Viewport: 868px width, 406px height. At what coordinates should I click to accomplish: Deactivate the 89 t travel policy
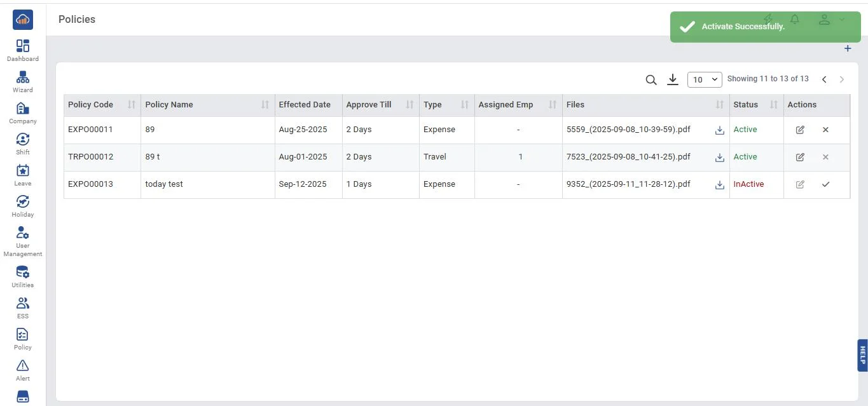click(825, 157)
